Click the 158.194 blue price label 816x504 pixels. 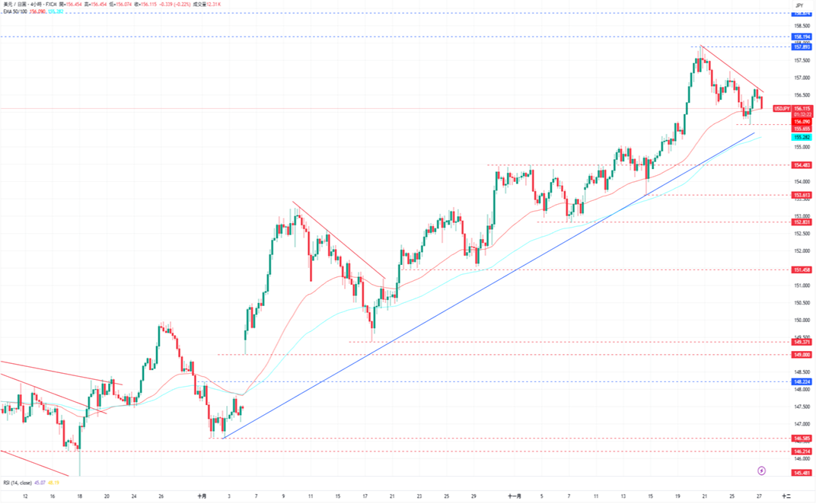(801, 37)
